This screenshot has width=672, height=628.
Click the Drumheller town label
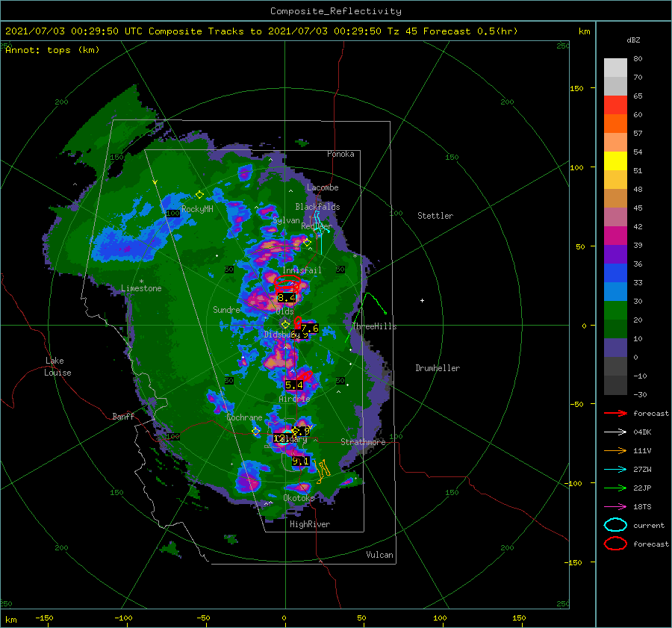(x=438, y=368)
